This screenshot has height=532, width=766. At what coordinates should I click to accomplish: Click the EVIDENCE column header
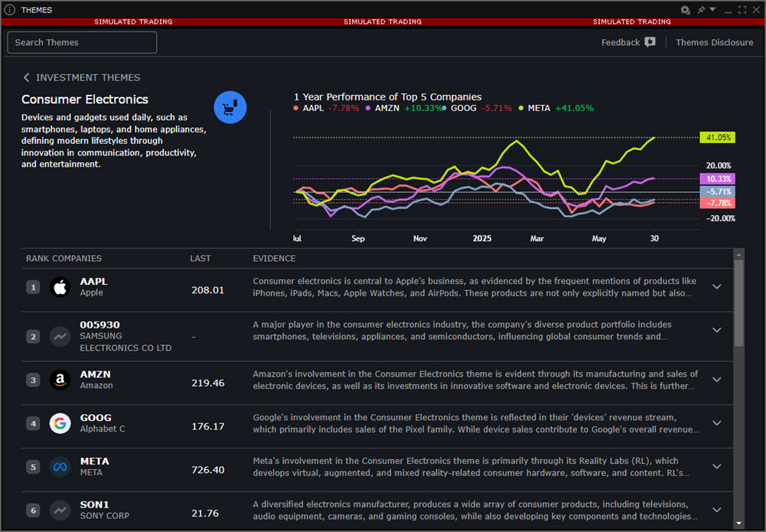coord(274,259)
